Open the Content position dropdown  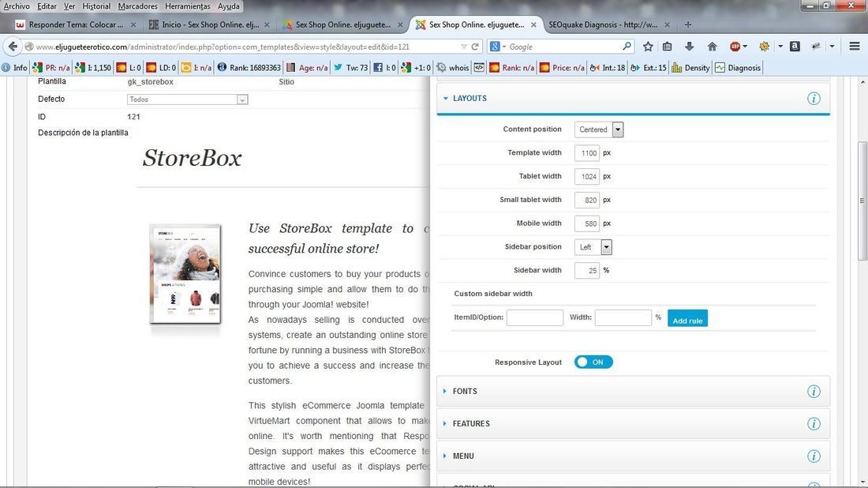pyautogui.click(x=599, y=130)
